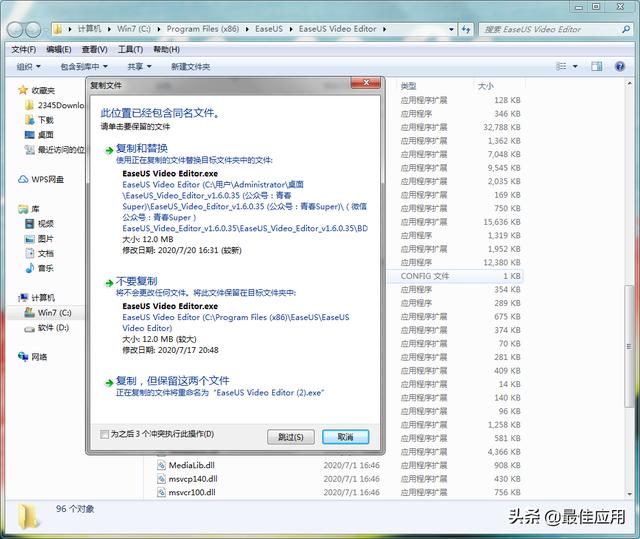Screen dimensions: 640x539
Task: Select 收藏夹 in the navigation pane
Action: [x=43, y=91]
